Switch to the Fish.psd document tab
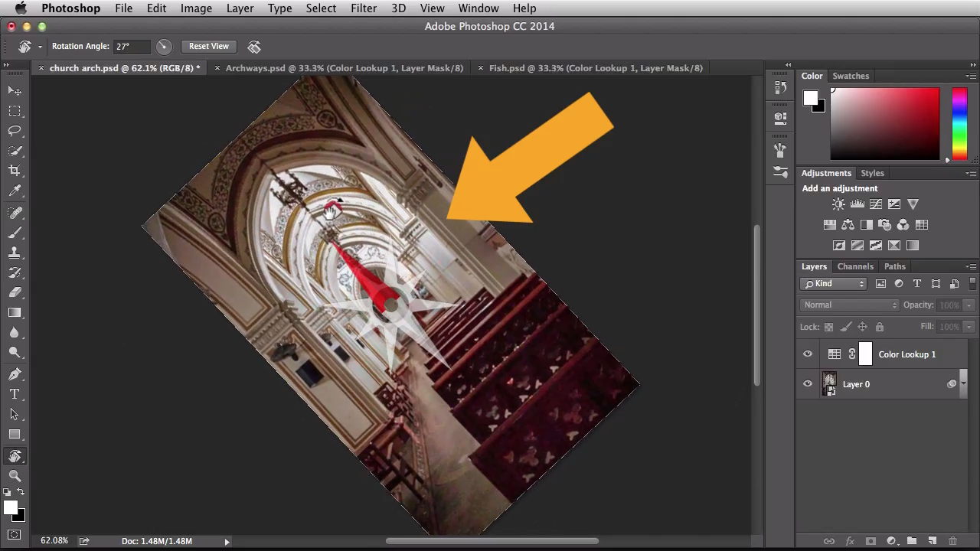This screenshot has height=551, width=980. [x=596, y=68]
